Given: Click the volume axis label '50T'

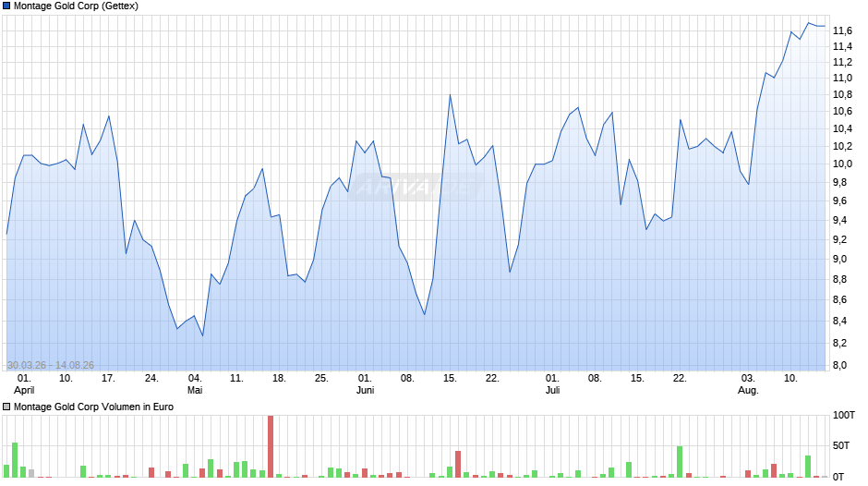Looking at the screenshot, I should tap(841, 445).
